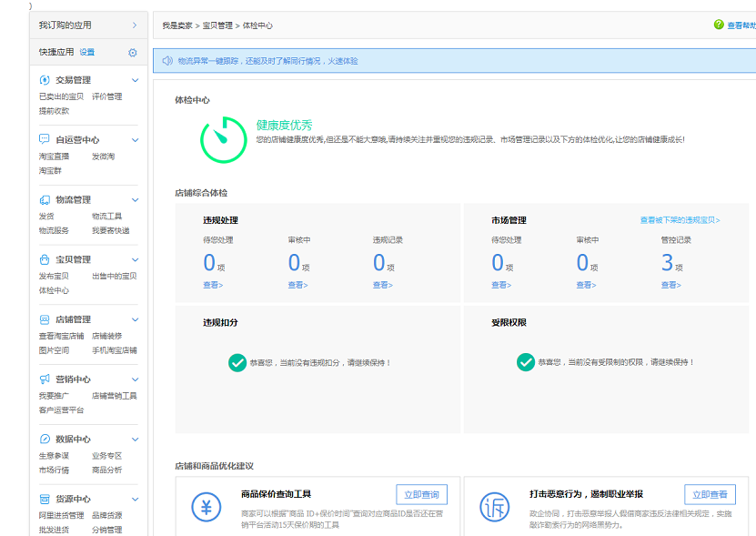Open 评价管理 in sidebar
Viewport: 756px width, 536px height.
[107, 96]
